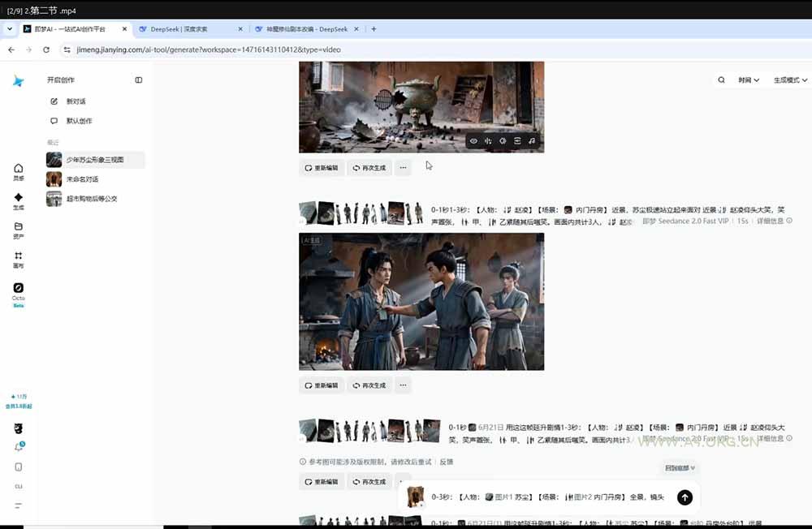Switch to the 剧本改编 DeepSeek tab

307,29
